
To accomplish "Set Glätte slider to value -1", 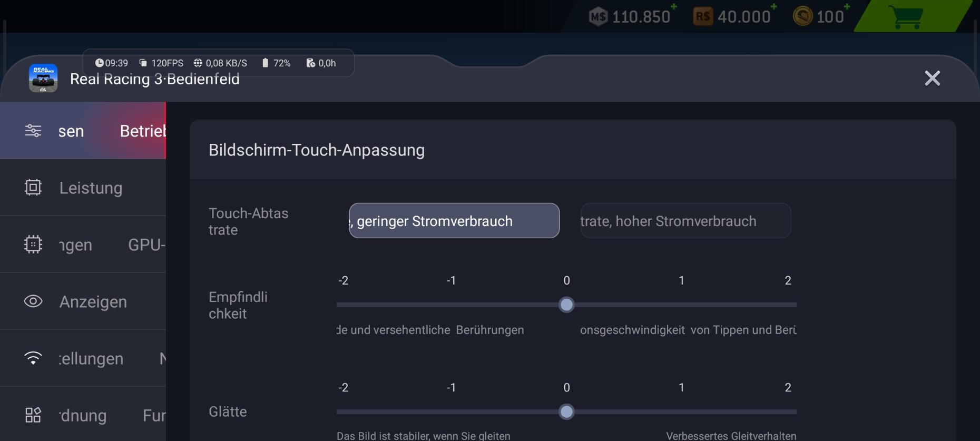I will coord(452,412).
